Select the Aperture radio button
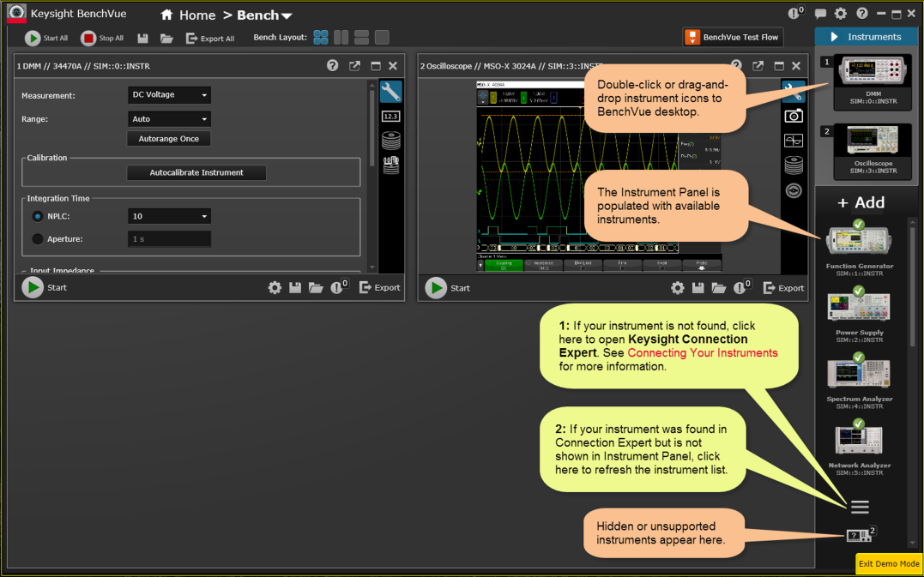This screenshot has width=924, height=577. tap(38, 239)
